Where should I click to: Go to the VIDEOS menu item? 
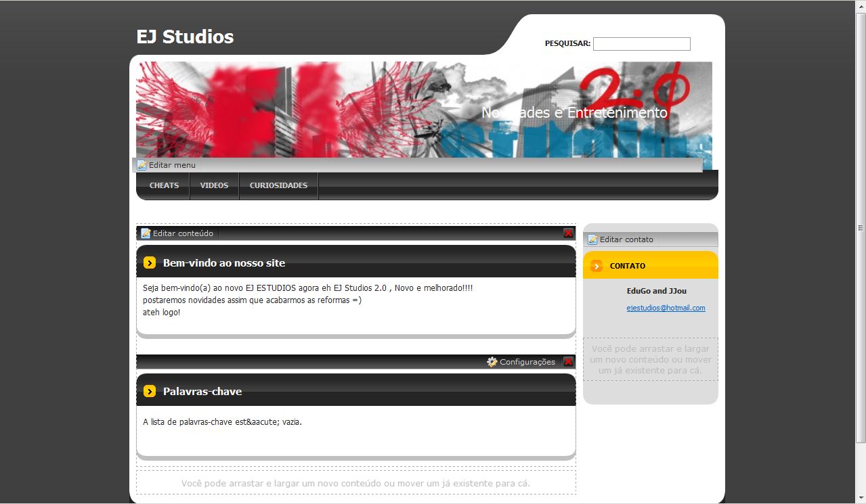[214, 185]
